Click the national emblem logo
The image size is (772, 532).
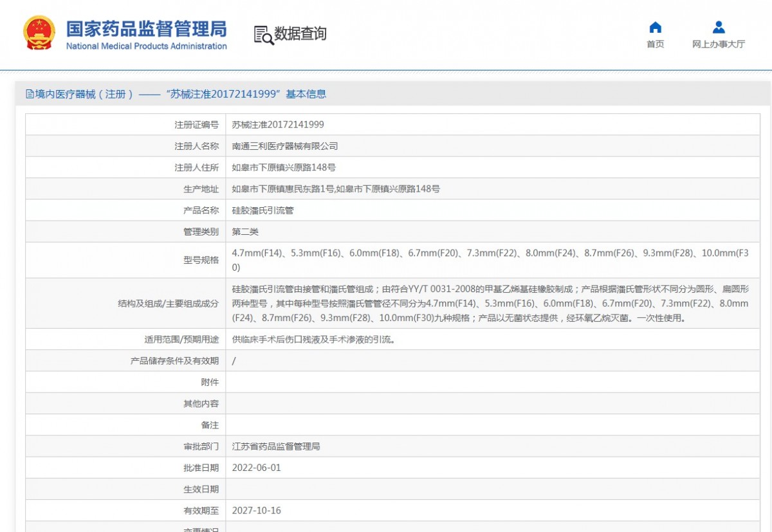point(39,33)
